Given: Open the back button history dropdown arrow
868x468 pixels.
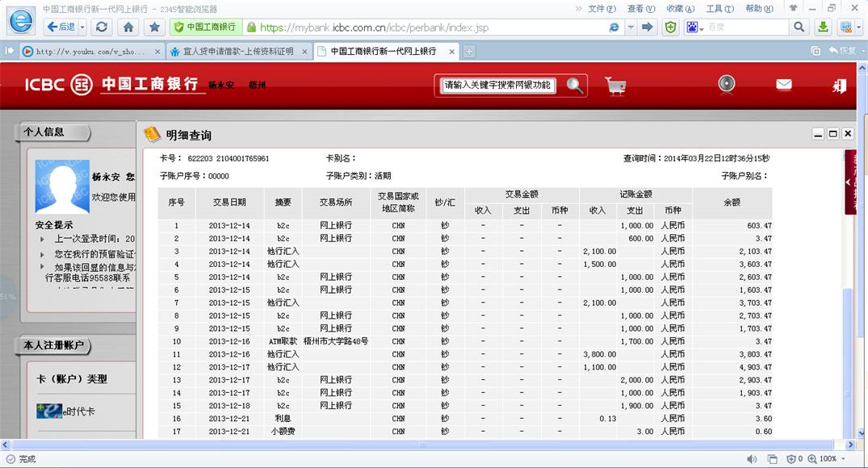Looking at the screenshot, I should 82,27.
